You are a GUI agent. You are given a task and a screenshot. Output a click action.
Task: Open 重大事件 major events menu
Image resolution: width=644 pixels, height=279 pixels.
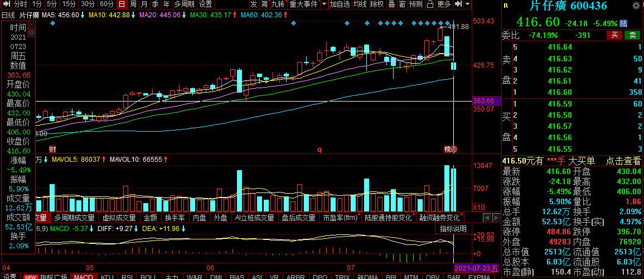303,4
